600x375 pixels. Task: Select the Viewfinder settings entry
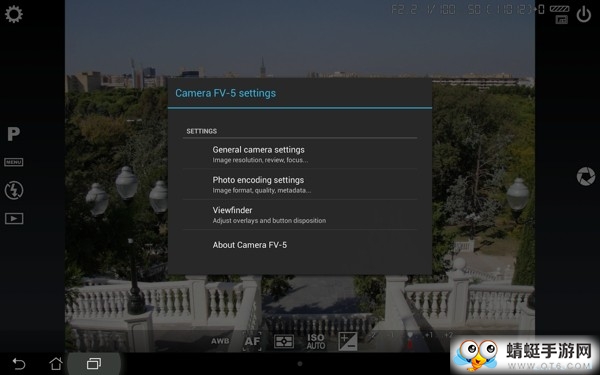300,214
